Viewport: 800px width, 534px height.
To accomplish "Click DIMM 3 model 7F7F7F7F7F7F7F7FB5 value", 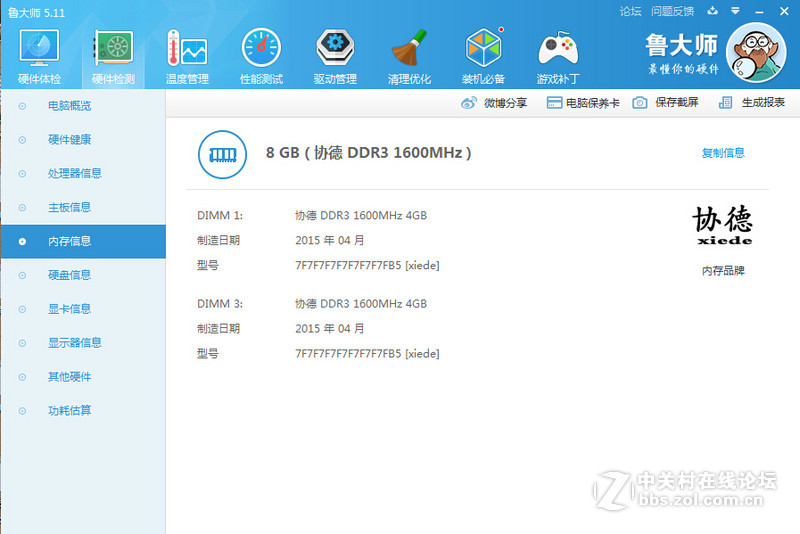I will pyautogui.click(x=367, y=353).
